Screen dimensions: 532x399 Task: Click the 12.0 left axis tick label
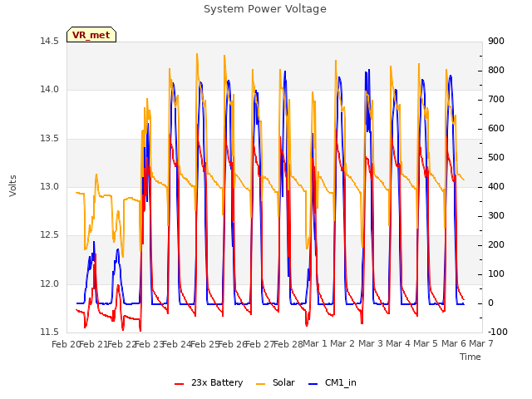click(x=50, y=283)
